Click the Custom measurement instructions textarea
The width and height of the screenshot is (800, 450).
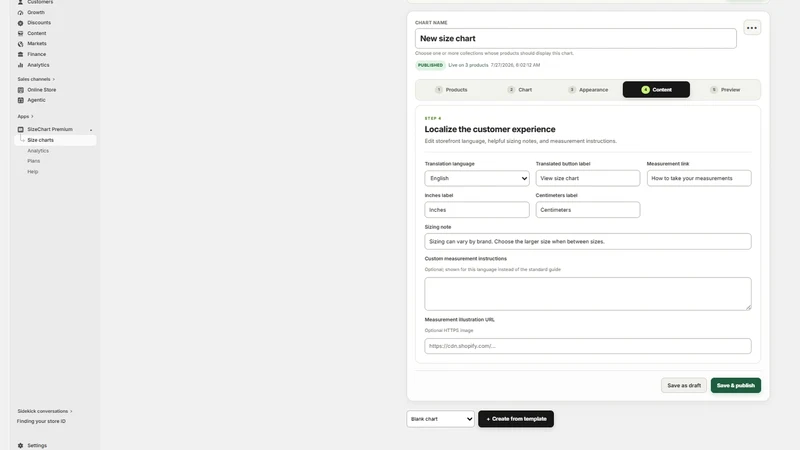pyautogui.click(x=588, y=294)
